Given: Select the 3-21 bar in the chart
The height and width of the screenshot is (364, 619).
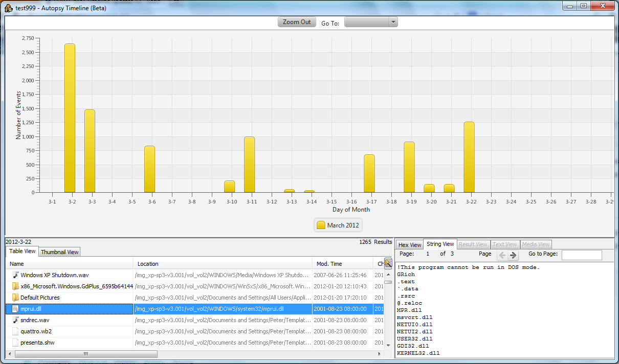Looking at the screenshot, I should tap(449, 188).
